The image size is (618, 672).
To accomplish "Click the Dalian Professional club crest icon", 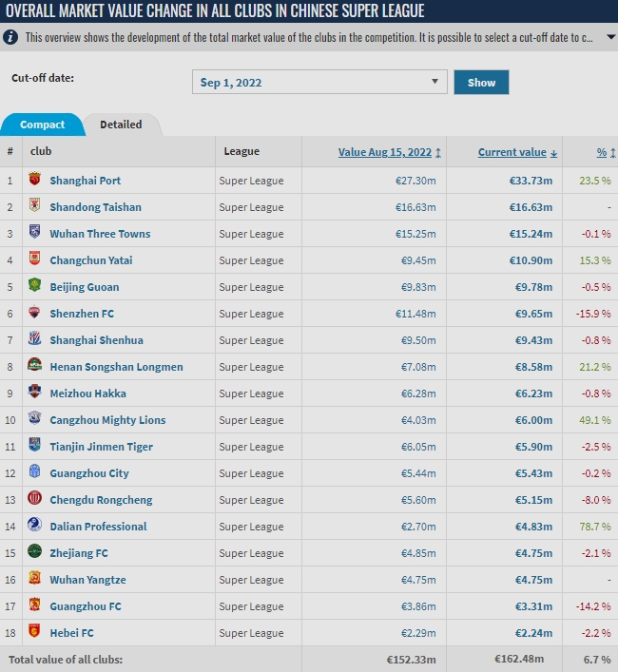I will click(35, 526).
